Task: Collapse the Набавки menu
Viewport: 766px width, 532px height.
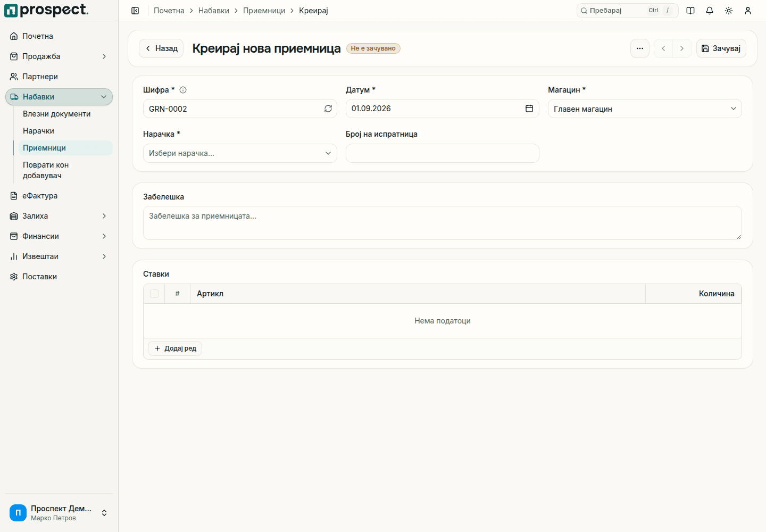Action: [x=59, y=97]
